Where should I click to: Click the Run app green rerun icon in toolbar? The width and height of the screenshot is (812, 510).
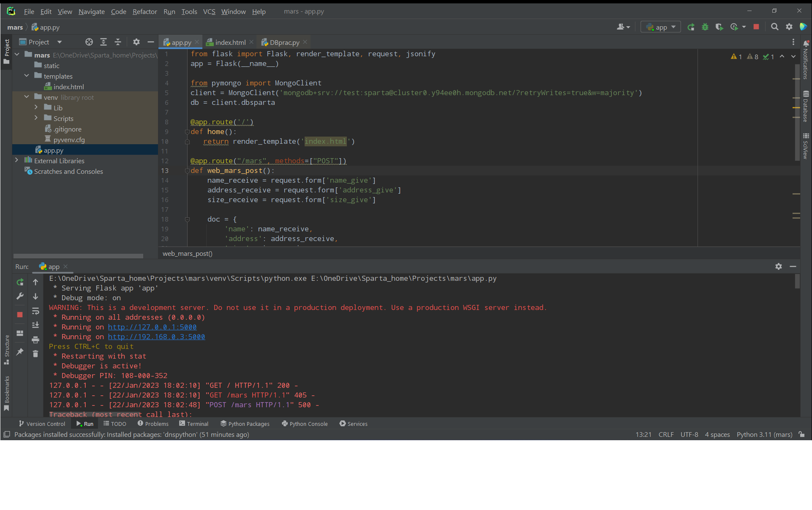coord(691,27)
